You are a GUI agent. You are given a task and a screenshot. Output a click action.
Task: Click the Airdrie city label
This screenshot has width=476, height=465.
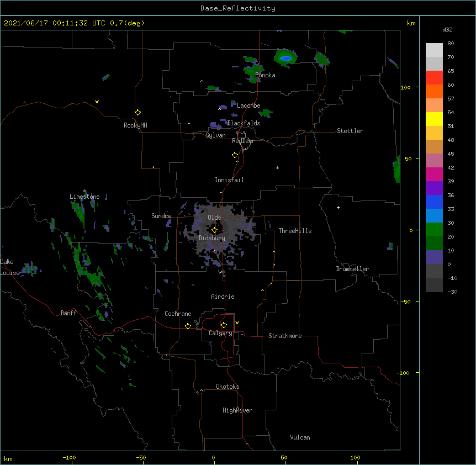[223, 297]
